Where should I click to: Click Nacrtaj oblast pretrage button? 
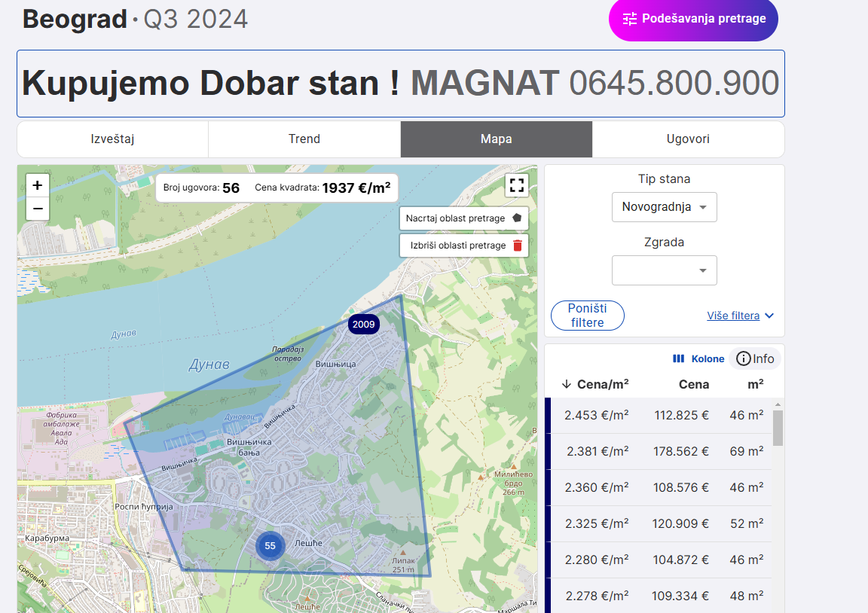pos(463,218)
